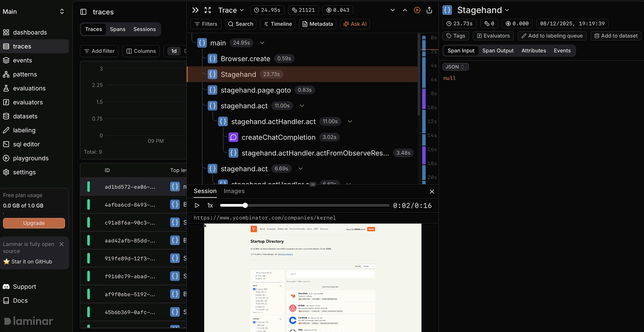Expand the stagehand.act span of 11.00s

pyautogui.click(x=301, y=105)
